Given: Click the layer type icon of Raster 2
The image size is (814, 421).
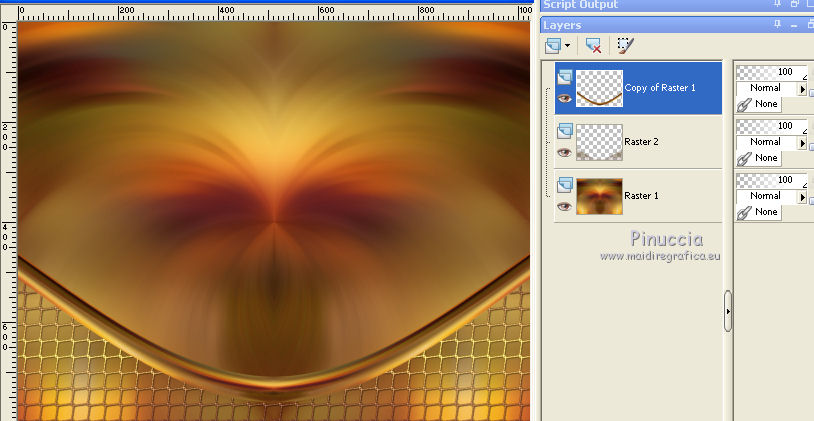Looking at the screenshot, I should tap(565, 130).
